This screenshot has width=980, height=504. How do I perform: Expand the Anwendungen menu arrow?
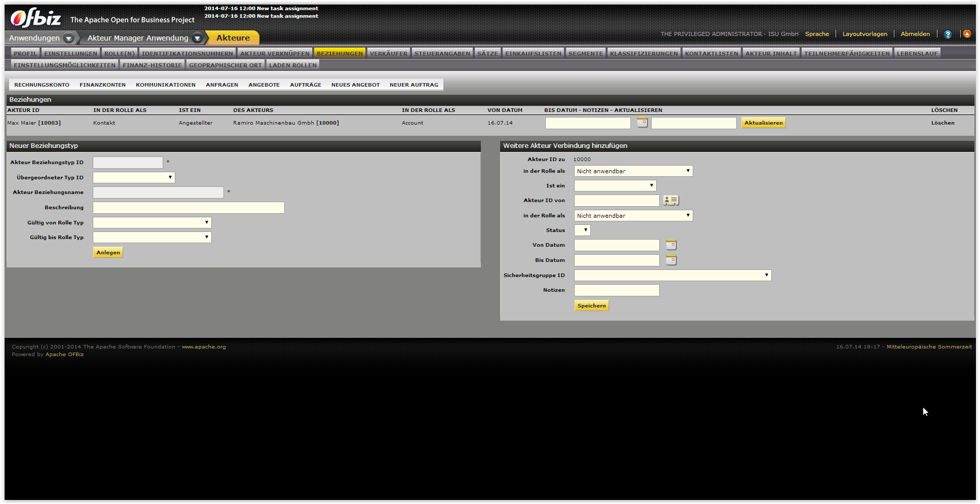coord(69,38)
